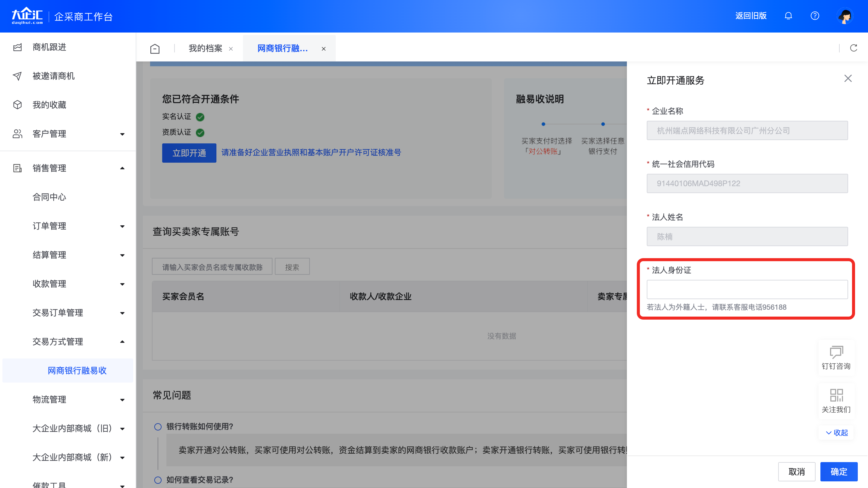The image size is (868, 488).
Task: Click 确定 in the drawer
Action: 839,471
